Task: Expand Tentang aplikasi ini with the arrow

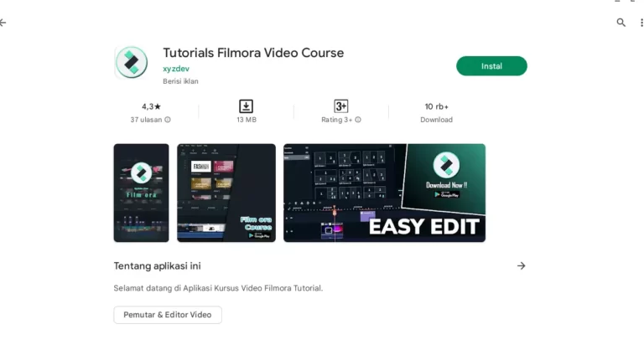Action: click(522, 265)
